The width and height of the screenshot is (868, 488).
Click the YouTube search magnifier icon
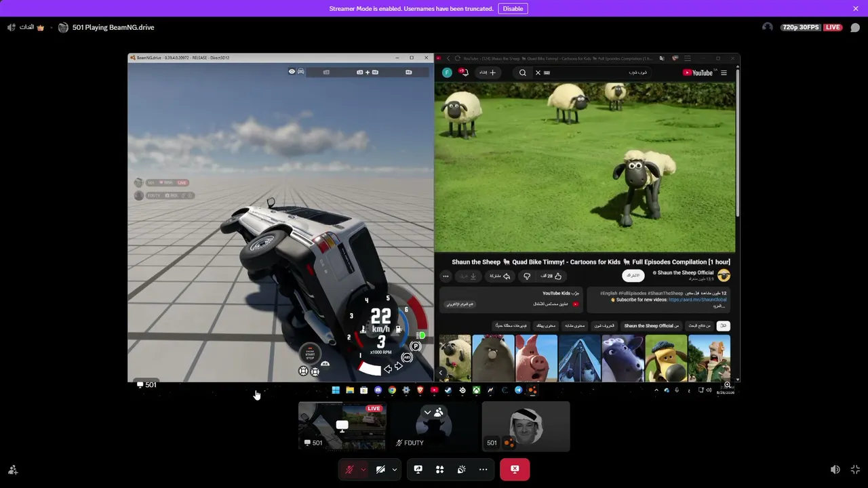click(523, 73)
